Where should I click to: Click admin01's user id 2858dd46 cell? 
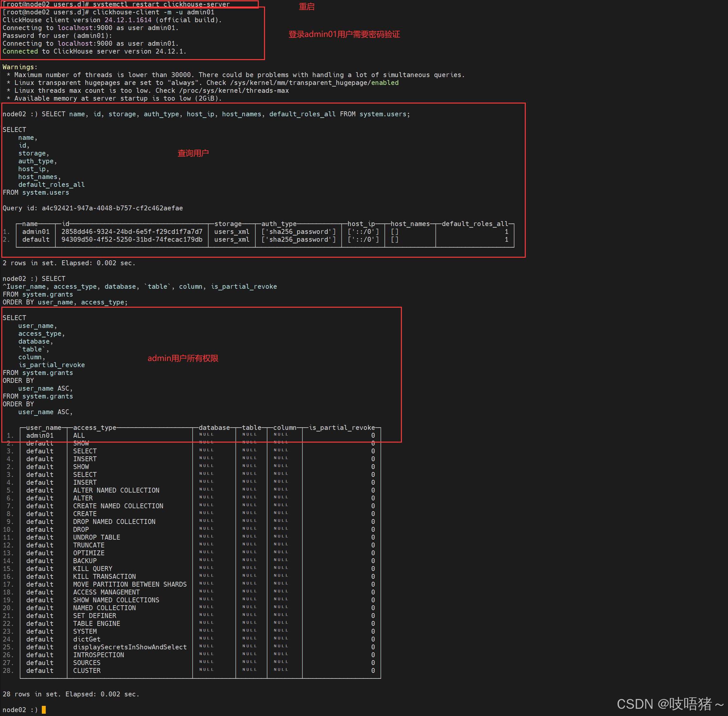coord(132,232)
